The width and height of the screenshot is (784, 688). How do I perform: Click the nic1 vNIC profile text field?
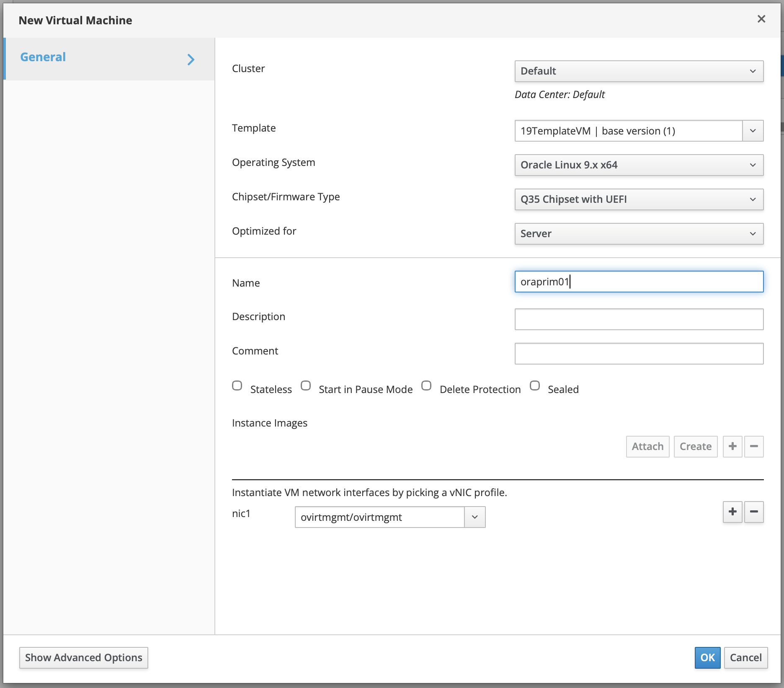[x=379, y=517]
